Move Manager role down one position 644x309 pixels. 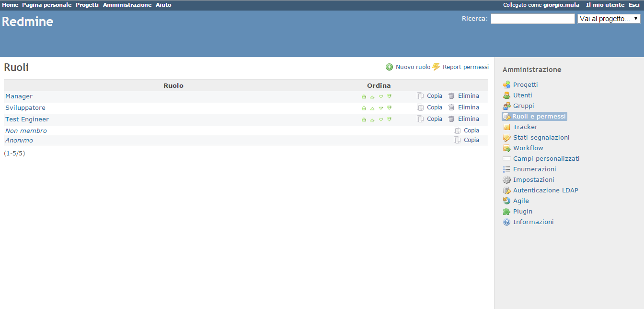tap(381, 96)
